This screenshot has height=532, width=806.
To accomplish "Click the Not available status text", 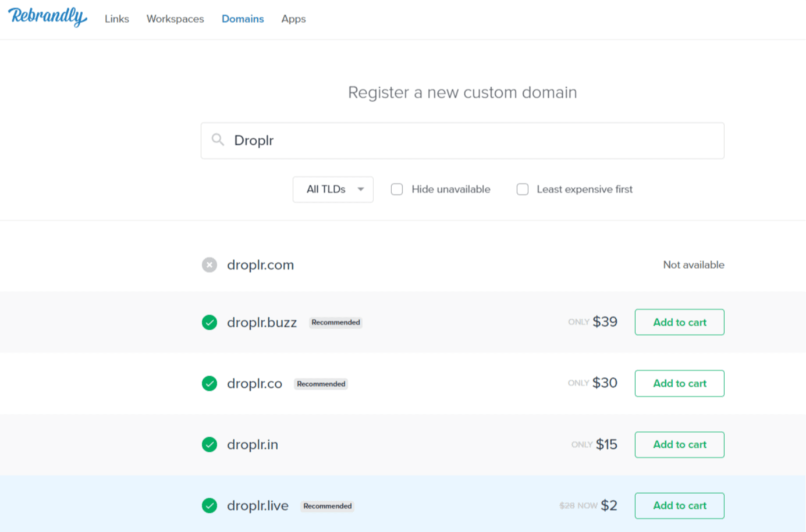I will tap(694, 265).
